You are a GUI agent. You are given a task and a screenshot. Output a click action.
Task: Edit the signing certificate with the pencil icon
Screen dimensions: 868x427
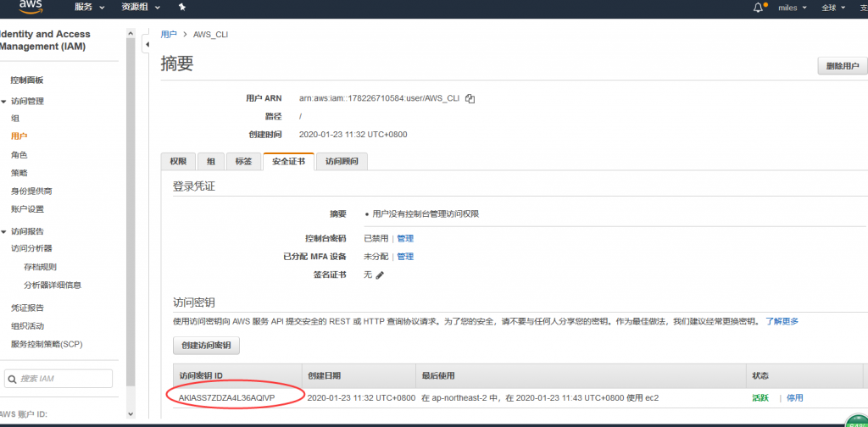click(x=379, y=274)
